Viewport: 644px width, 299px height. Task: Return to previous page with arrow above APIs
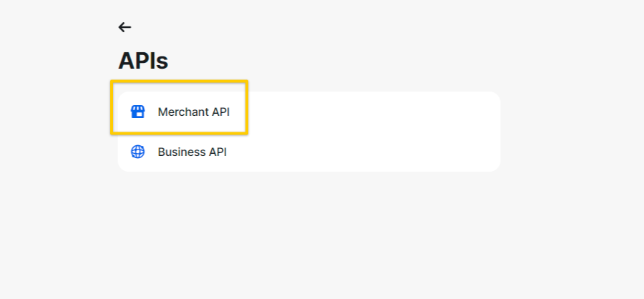tap(125, 27)
